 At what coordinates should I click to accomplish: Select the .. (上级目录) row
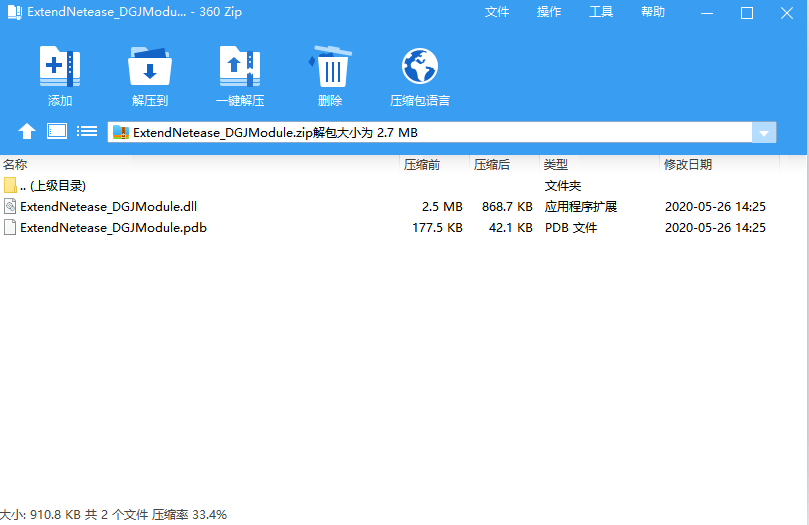click(390, 186)
